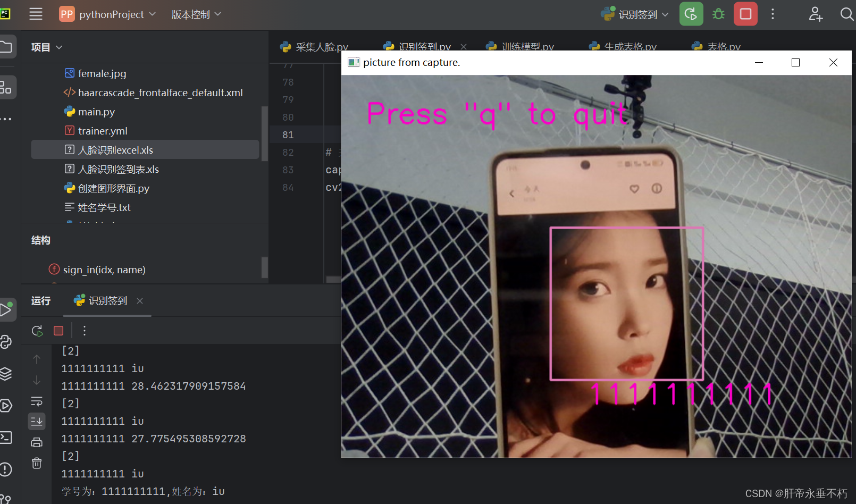Open the Terminal tool window from the left sidebar
Screen dimensions: 856x504
(x=7, y=437)
